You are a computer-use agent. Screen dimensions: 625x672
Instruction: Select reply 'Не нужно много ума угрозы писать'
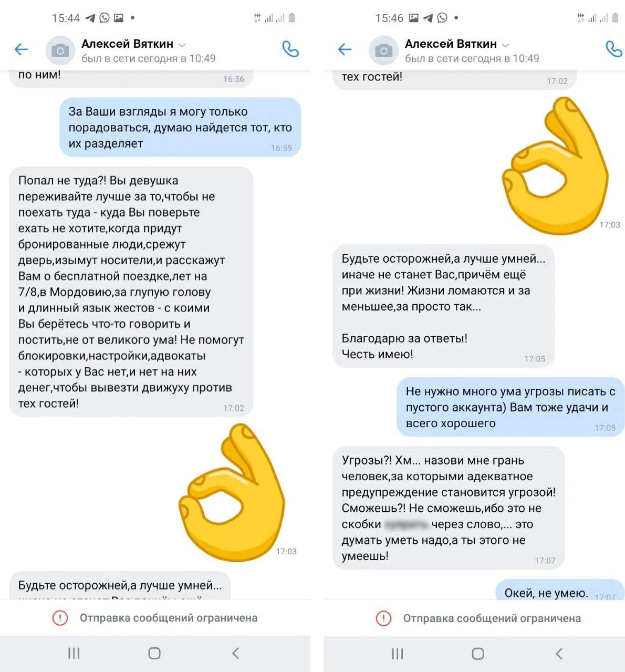coord(511,407)
